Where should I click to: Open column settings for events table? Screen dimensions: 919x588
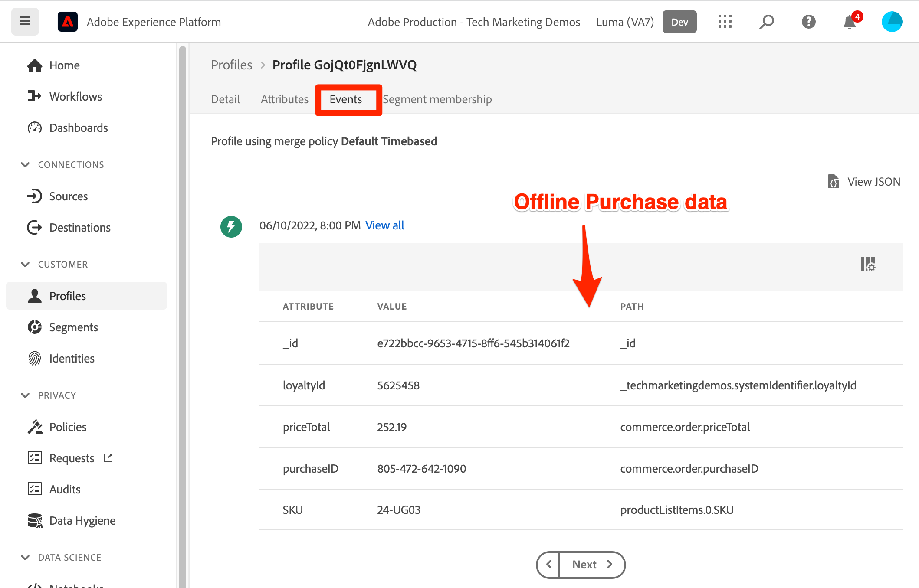point(868,264)
